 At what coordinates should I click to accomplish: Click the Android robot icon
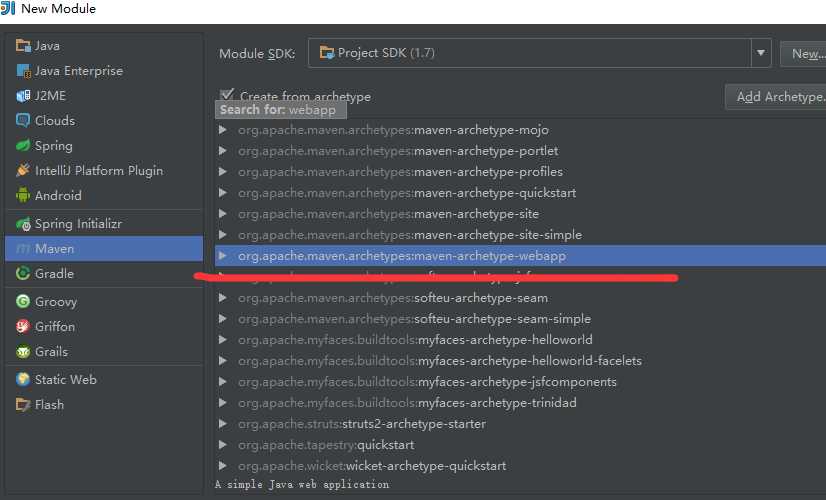(23, 195)
